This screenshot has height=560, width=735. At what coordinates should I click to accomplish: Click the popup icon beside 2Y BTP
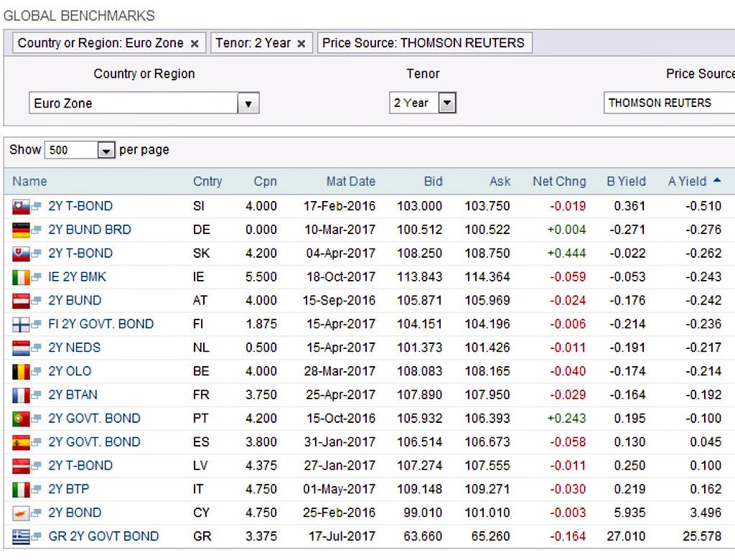point(36,489)
